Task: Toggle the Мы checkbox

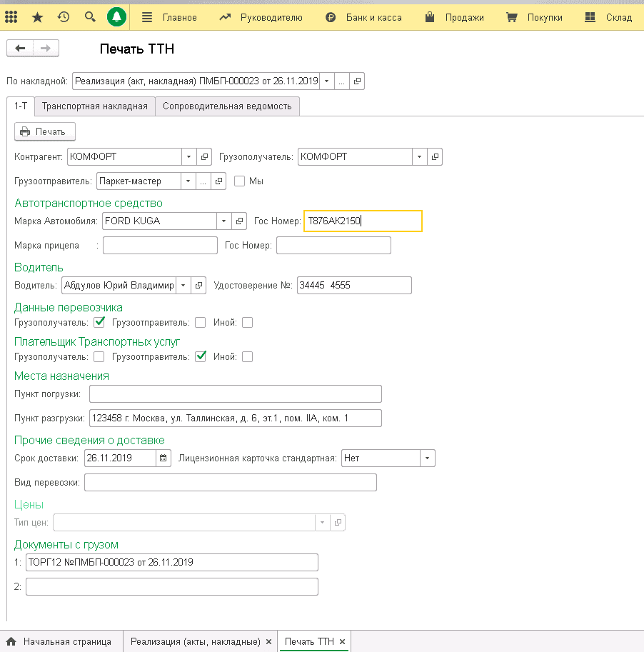Action: [239, 181]
